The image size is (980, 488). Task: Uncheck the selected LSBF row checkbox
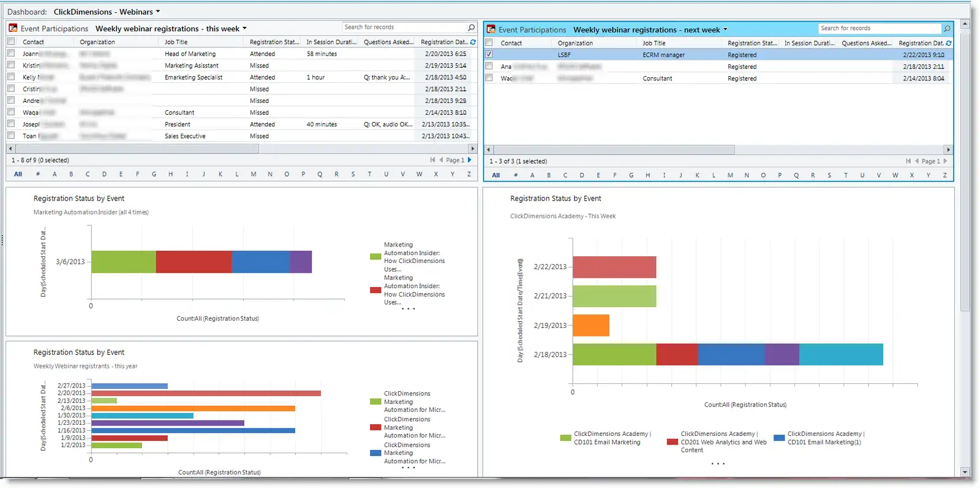(x=489, y=55)
